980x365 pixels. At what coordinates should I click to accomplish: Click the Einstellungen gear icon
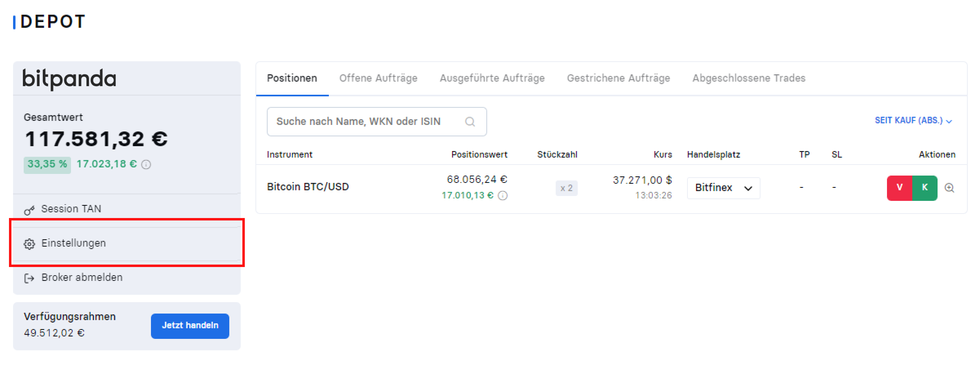click(x=29, y=244)
